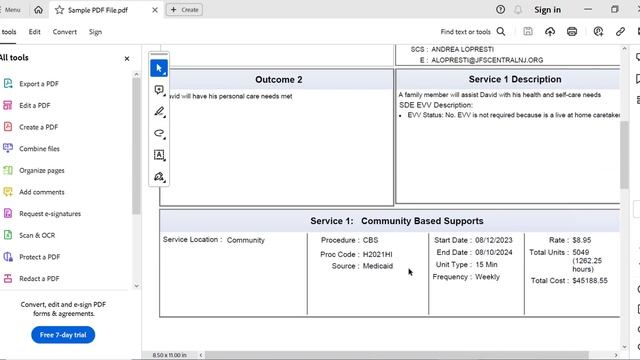Click the Service 1 Description heading

pyautogui.click(x=515, y=79)
